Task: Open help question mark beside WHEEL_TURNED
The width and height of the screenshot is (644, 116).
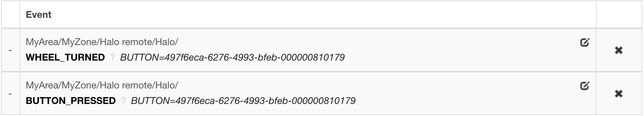Action: tap(113, 58)
